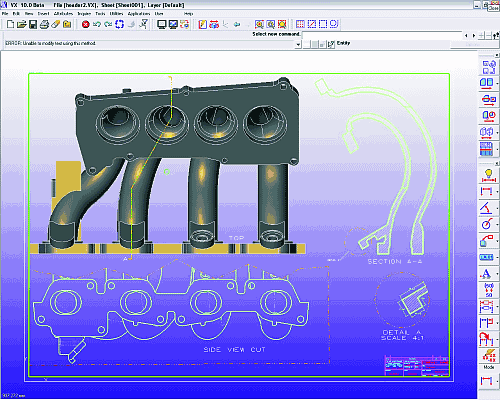Click the middle zoom magnifier icon
500x400 pixels.
click(271, 24)
